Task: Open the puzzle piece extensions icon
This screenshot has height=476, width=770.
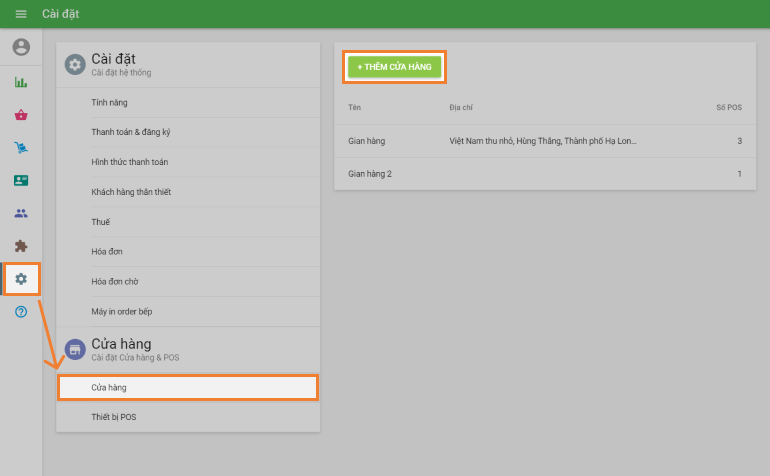Action: (x=21, y=245)
